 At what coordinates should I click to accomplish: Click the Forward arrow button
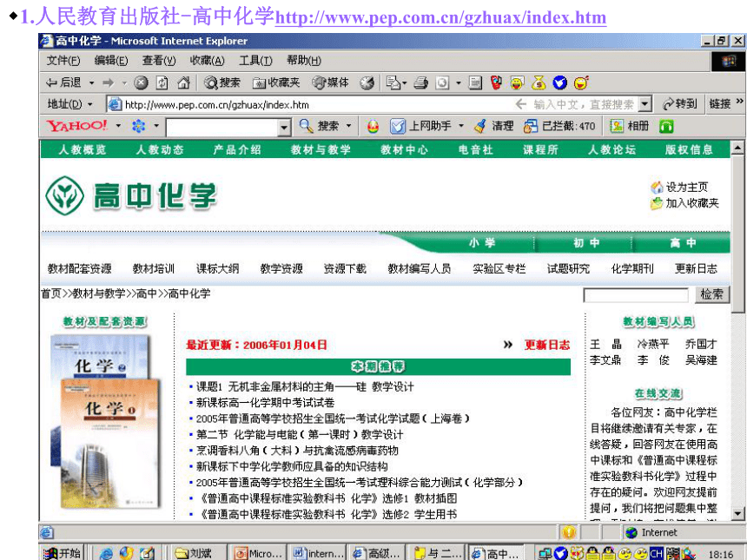coord(109,82)
